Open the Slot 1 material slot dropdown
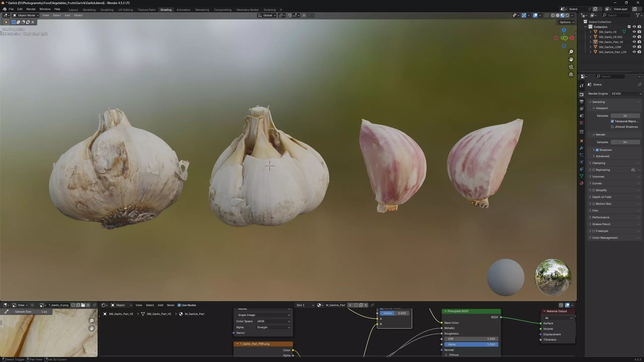The image size is (644, 362). coord(305,305)
